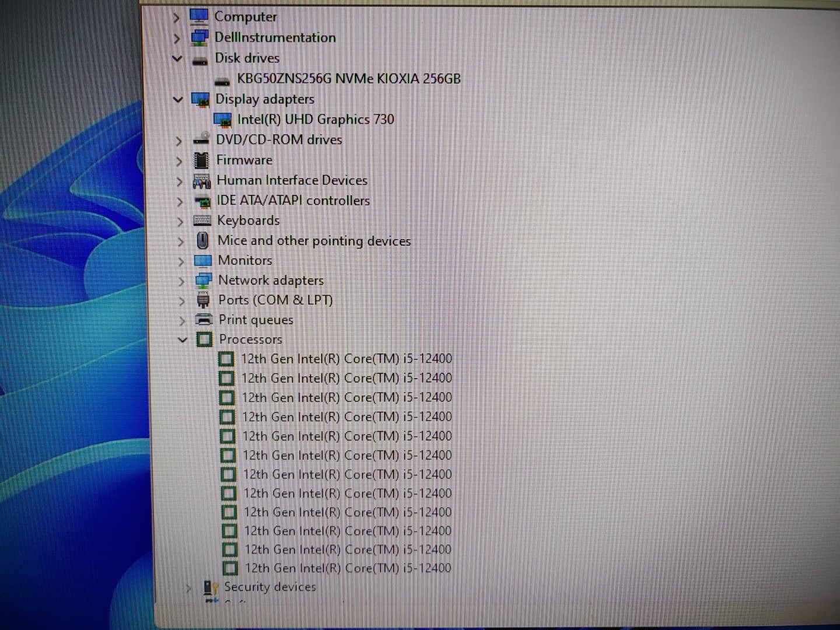This screenshot has width=840, height=630.
Task: Click the Intel UHD Graphics 730 icon
Action: (223, 121)
